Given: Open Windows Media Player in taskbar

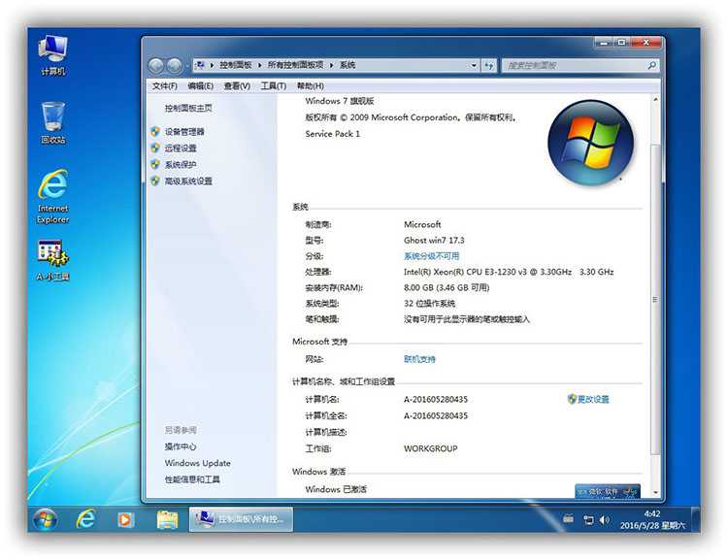Looking at the screenshot, I should point(125,519).
